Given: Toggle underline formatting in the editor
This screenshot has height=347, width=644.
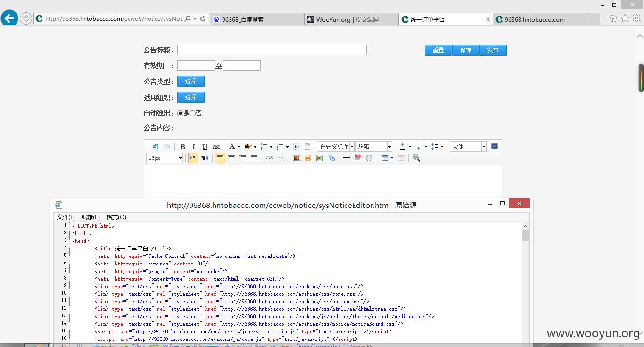Looking at the screenshot, I should point(205,147).
